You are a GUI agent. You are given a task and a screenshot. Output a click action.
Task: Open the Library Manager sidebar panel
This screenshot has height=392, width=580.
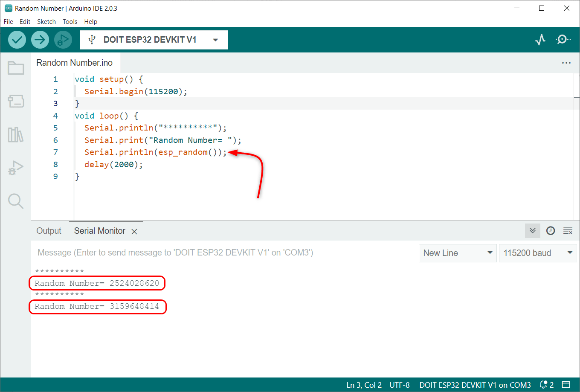15,135
